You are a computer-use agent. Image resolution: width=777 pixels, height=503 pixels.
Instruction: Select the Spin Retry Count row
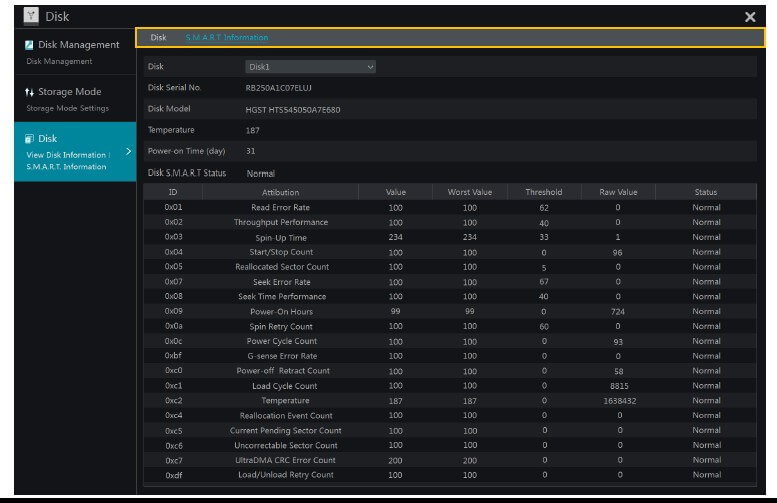[x=450, y=327]
